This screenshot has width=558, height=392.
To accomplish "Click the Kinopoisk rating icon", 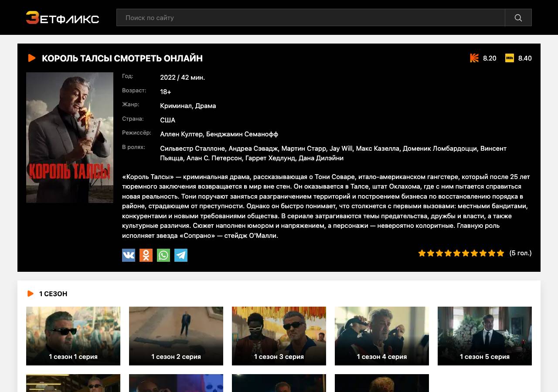I will pyautogui.click(x=474, y=58).
